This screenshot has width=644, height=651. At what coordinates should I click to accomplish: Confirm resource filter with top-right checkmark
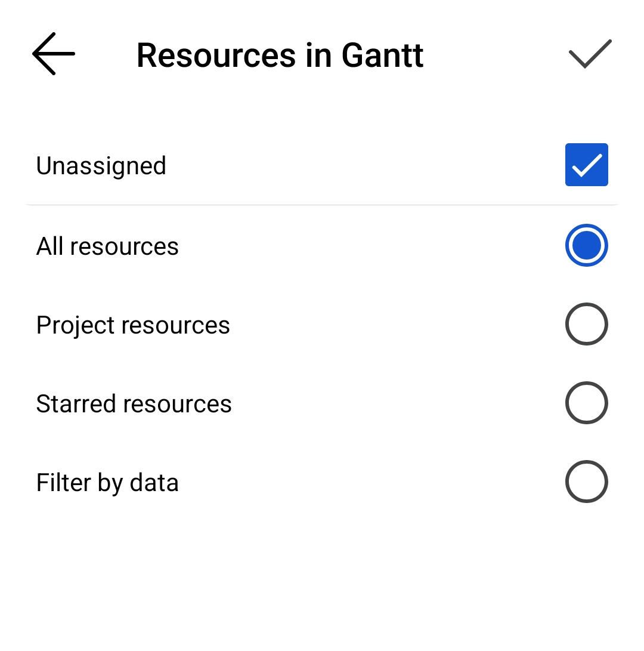coord(589,53)
